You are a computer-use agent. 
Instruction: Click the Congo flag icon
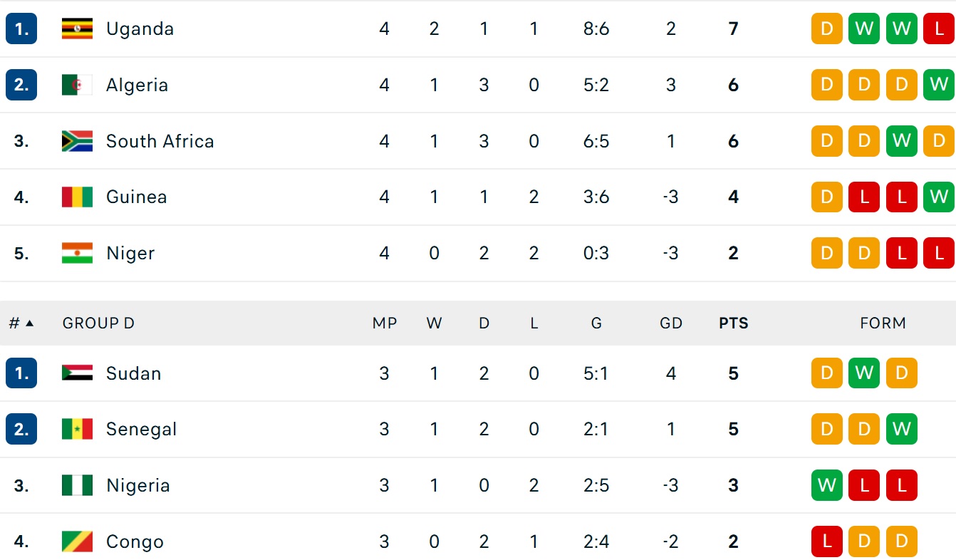[x=77, y=542]
